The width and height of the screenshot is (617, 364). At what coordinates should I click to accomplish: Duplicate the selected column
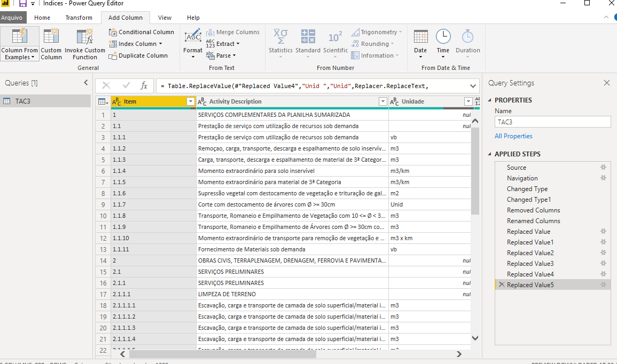(x=138, y=56)
